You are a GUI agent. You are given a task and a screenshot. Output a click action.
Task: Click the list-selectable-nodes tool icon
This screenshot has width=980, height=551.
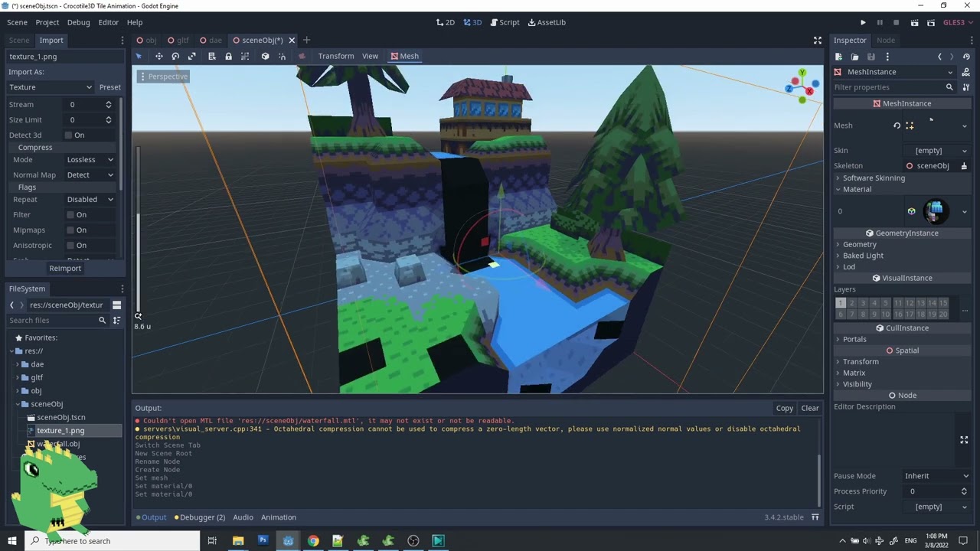tap(212, 56)
